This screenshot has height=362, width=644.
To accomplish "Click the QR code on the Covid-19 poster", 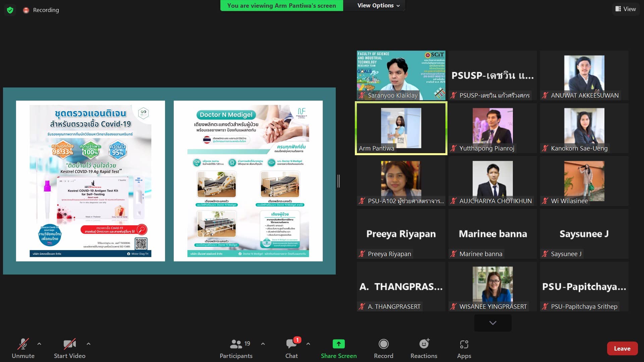I will (x=141, y=244).
